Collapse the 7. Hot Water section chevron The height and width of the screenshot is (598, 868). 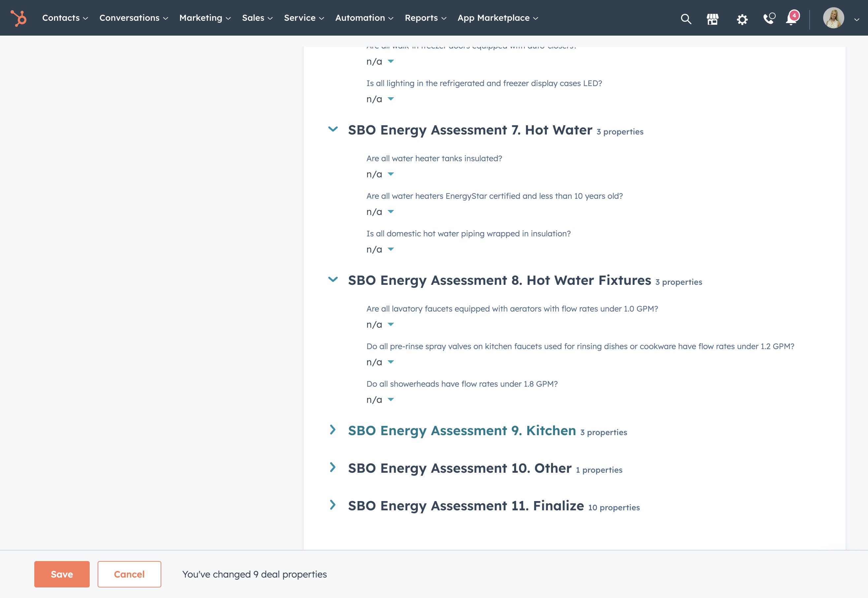click(x=333, y=129)
